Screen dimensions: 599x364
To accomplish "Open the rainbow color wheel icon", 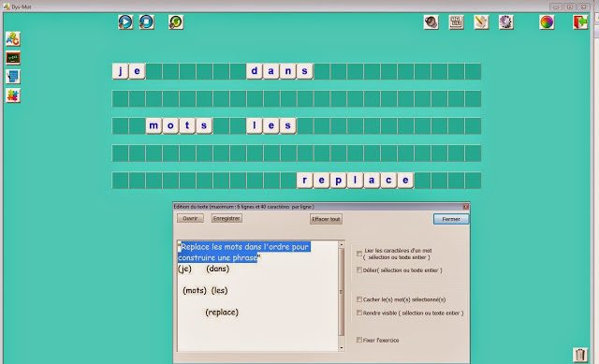I will click(x=547, y=22).
